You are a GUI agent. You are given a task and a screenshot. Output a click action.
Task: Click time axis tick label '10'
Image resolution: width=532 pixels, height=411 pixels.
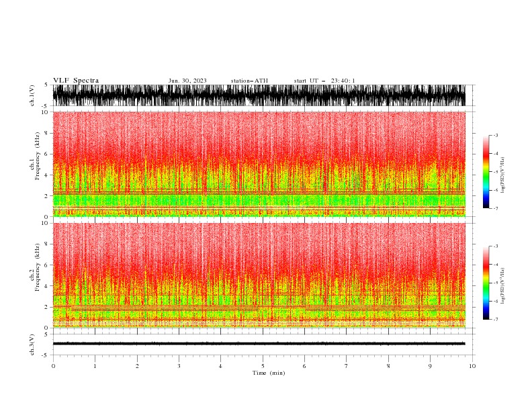[x=472, y=366]
